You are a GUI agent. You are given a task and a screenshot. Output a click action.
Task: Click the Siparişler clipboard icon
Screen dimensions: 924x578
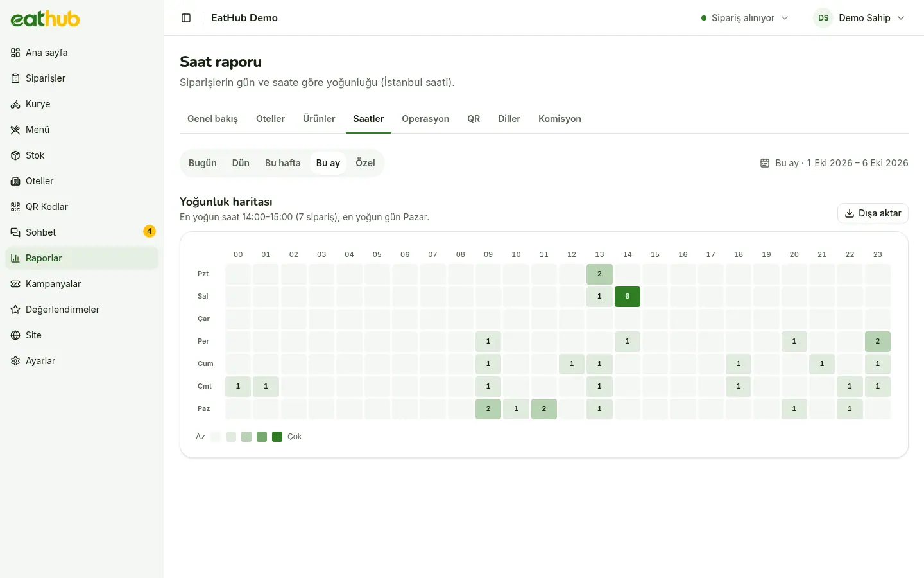point(15,78)
